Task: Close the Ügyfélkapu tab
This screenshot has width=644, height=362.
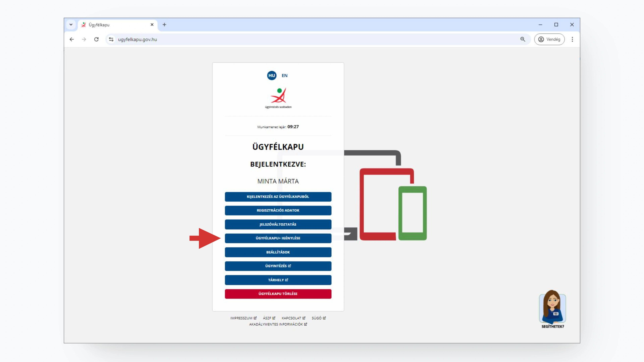Action: click(152, 24)
